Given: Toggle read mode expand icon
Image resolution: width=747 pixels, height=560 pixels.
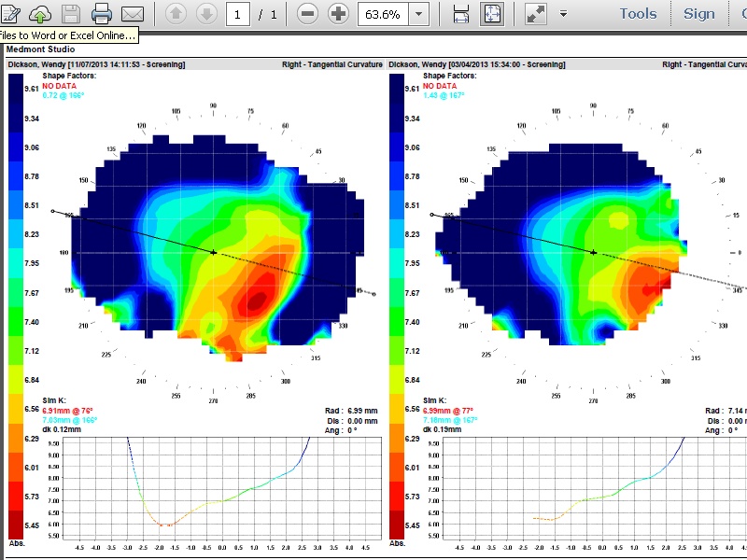Looking at the screenshot, I should 536,14.
